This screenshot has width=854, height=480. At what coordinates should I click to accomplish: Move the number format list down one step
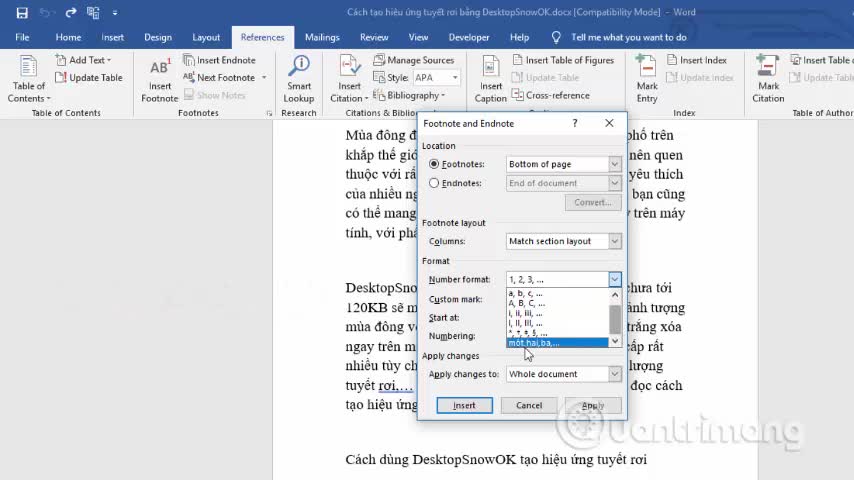(x=615, y=341)
